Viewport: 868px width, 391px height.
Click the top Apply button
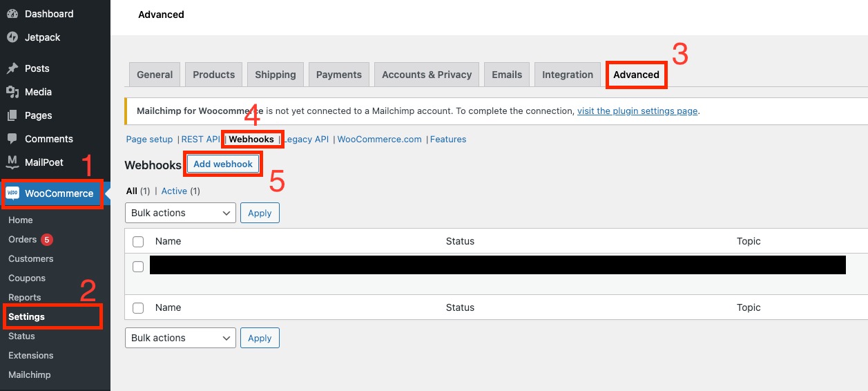point(260,213)
